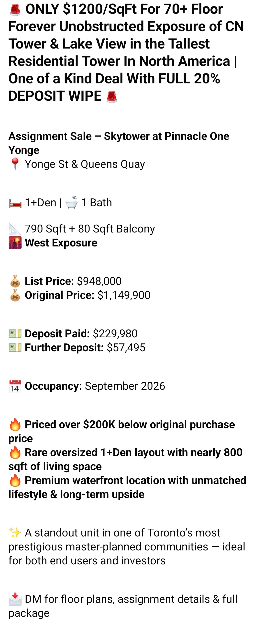Viewport: 264px width, 644px height.
Task: Click the fire emoji beside Priced over $200K
Action: (15, 425)
